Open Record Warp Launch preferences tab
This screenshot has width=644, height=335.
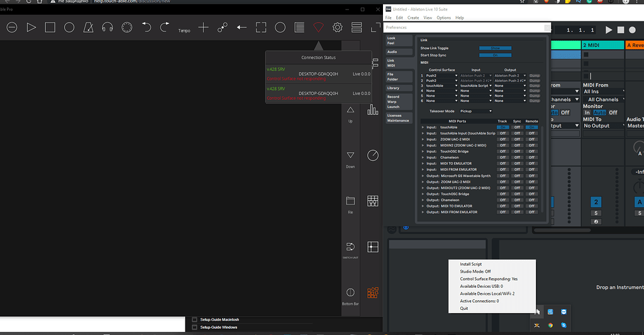(x=399, y=102)
